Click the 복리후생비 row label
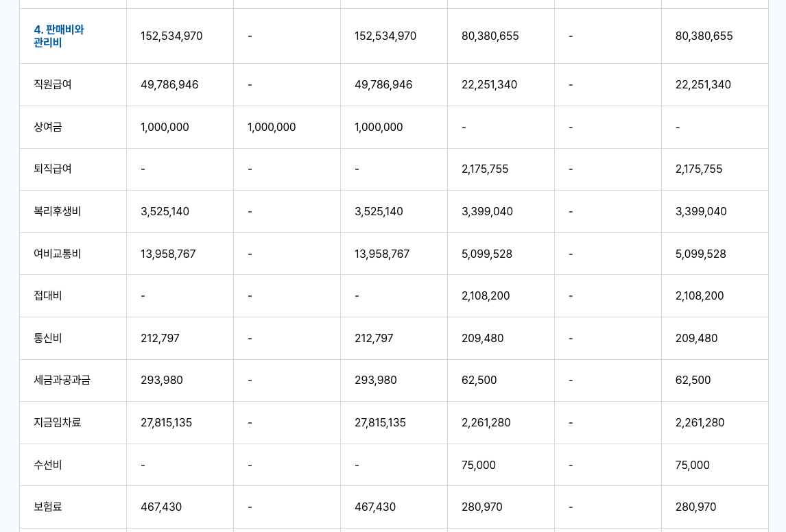Viewport: 786px width, 532px height. point(58,211)
